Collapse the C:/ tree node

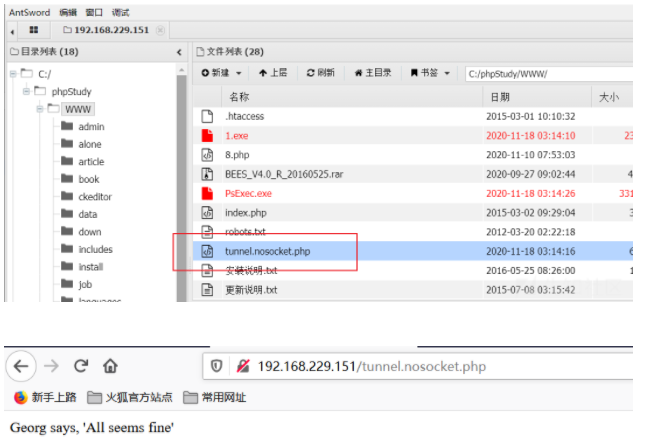13,74
